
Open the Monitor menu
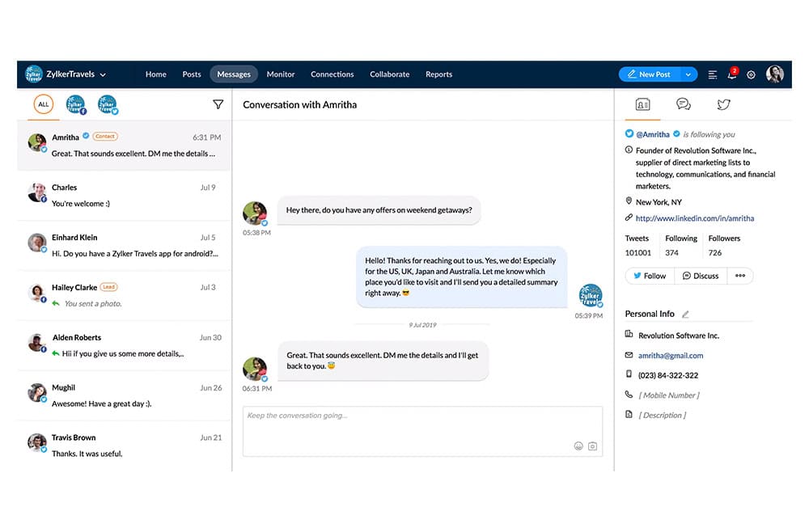click(x=281, y=74)
